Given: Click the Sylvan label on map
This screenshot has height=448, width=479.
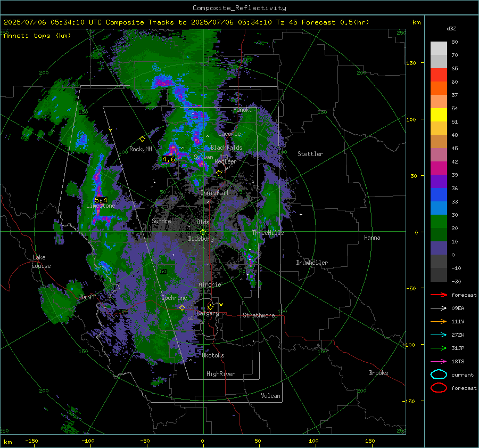Looking at the screenshot, I should tap(203, 157).
